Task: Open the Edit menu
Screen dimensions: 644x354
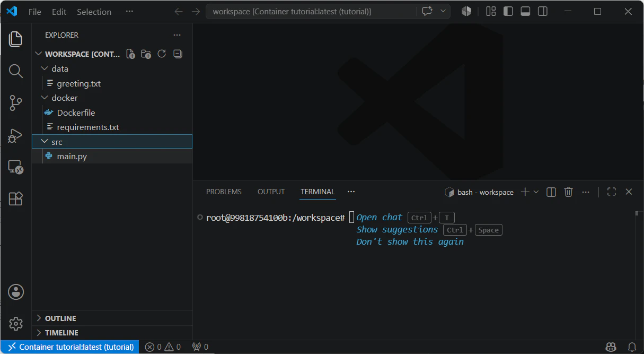Action: pyautogui.click(x=59, y=12)
